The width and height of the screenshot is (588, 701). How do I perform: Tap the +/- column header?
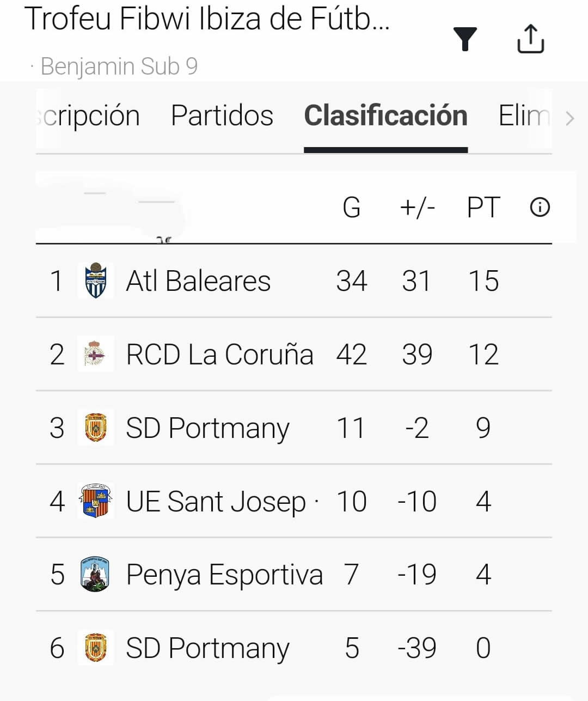tap(417, 208)
